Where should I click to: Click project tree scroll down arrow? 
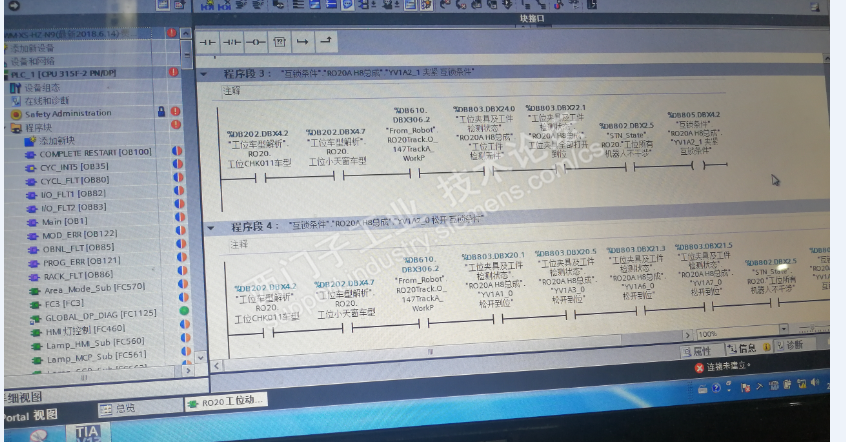coord(200,357)
